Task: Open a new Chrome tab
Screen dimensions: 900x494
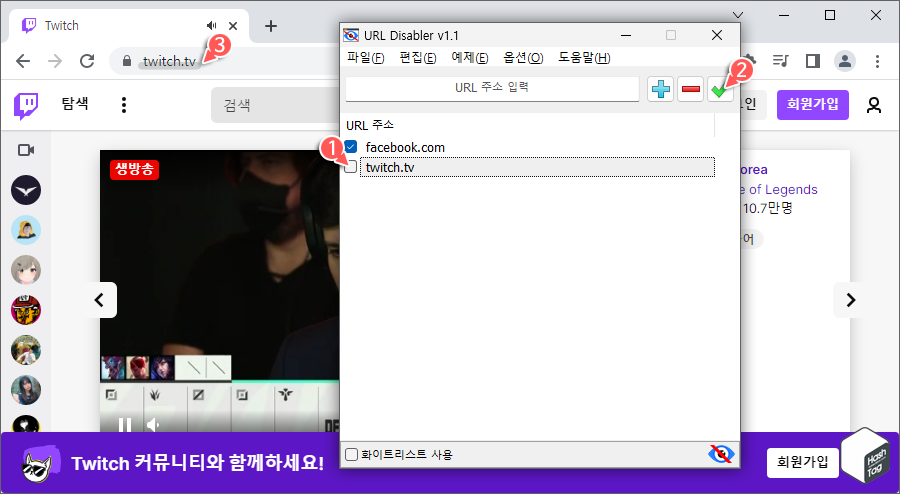Action: (x=271, y=26)
